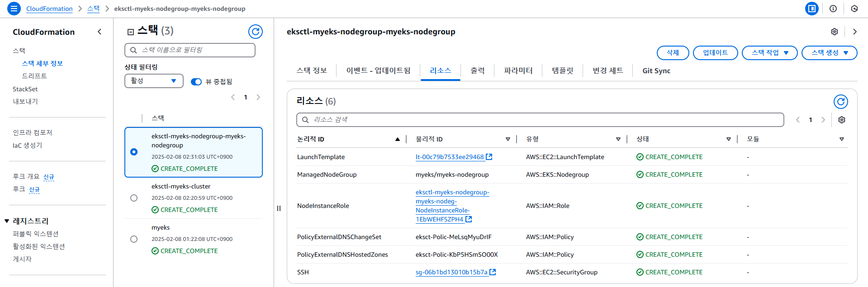Image resolution: width=868 pixels, height=287 pixels.
Task: Focus the resource search field
Action: point(540,120)
